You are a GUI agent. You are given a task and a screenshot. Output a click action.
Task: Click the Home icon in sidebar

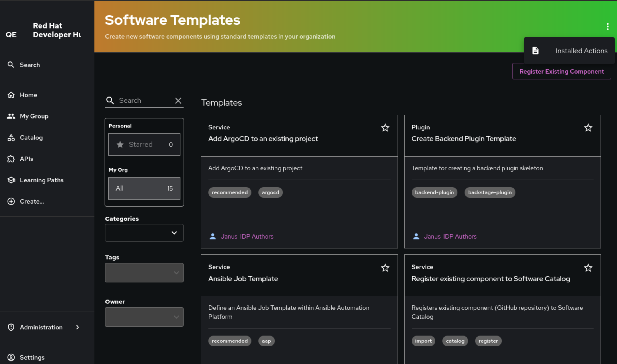11,95
